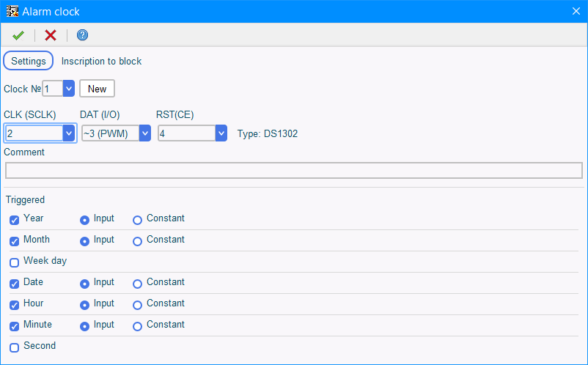Click the Alarm clock title bar app icon

(x=12, y=11)
